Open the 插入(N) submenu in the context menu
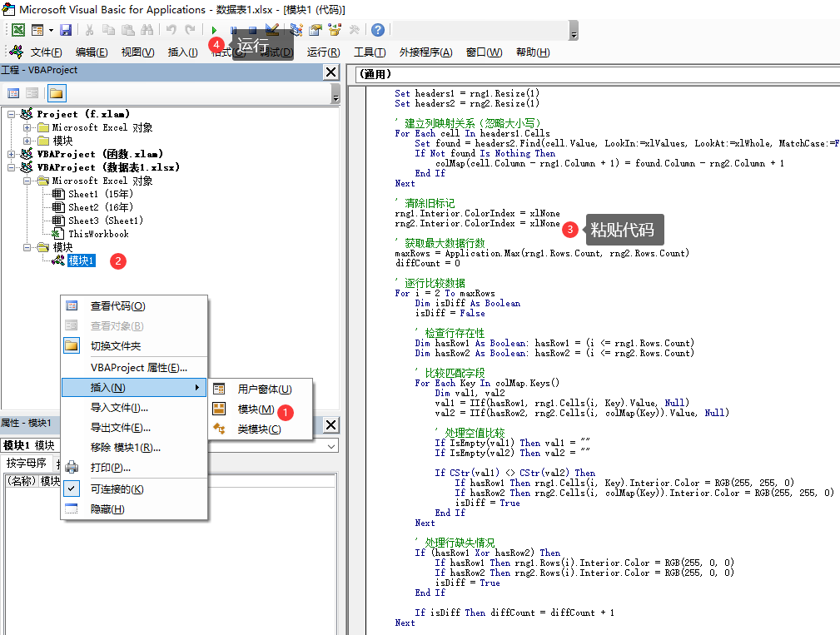 [x=134, y=387]
